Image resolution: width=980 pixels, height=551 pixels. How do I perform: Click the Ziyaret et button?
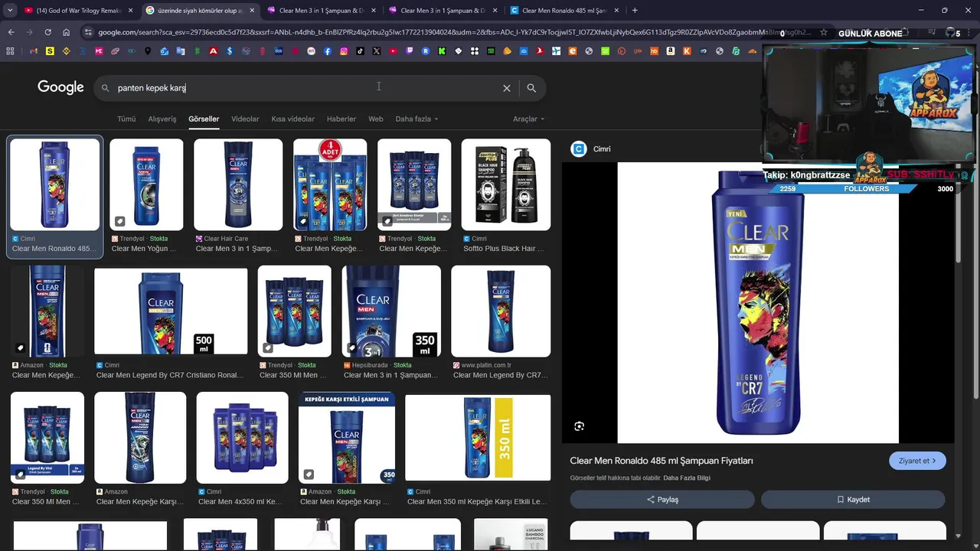click(x=917, y=461)
